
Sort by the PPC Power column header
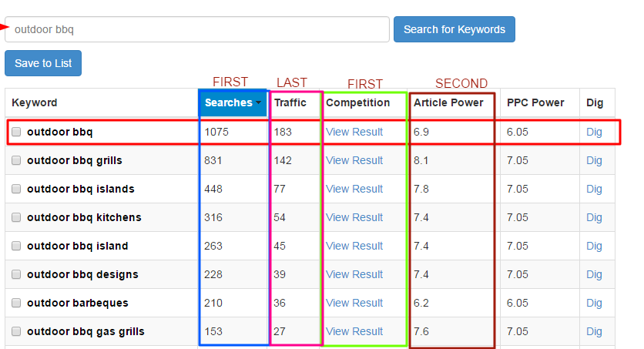535,102
